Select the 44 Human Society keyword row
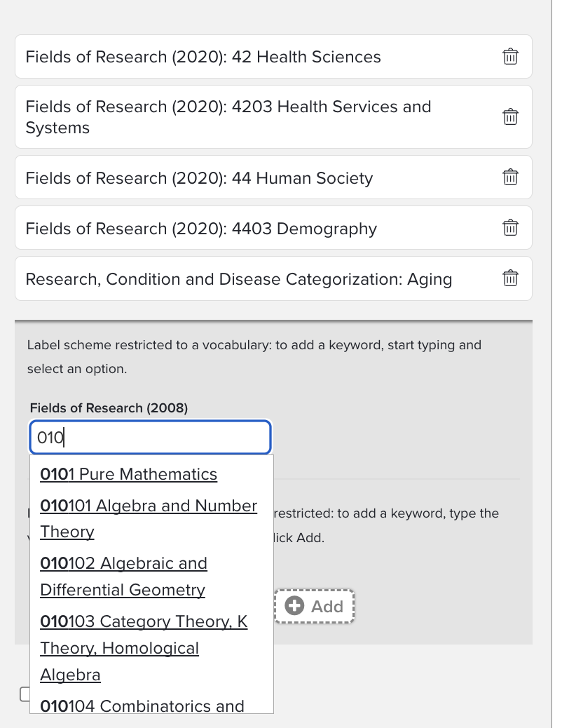Image resolution: width=562 pixels, height=728 pixels. 199,178
